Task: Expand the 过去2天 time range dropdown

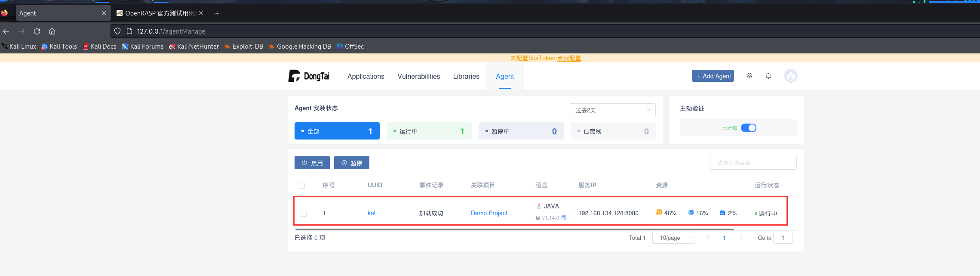Action: click(611, 110)
